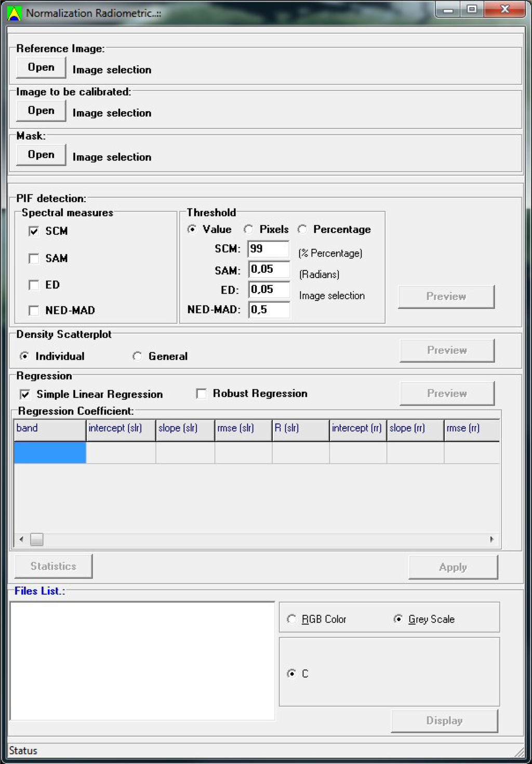
Task: Click Open button in Mask section
Action: tap(41, 155)
